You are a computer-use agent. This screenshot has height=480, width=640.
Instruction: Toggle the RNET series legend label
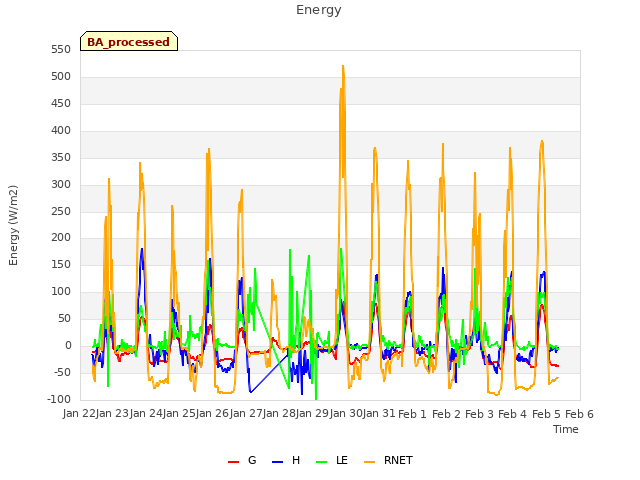(x=398, y=460)
